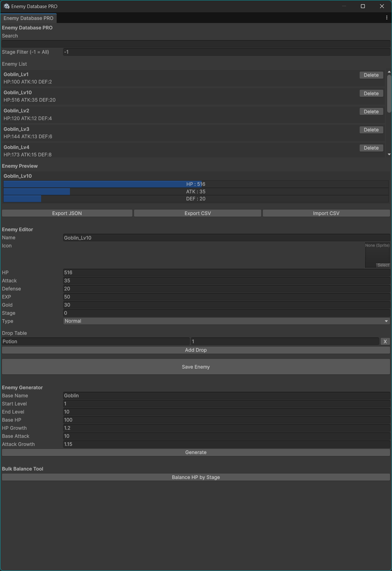Click the Search input field
Screen dimensions: 392x571
click(x=196, y=44)
